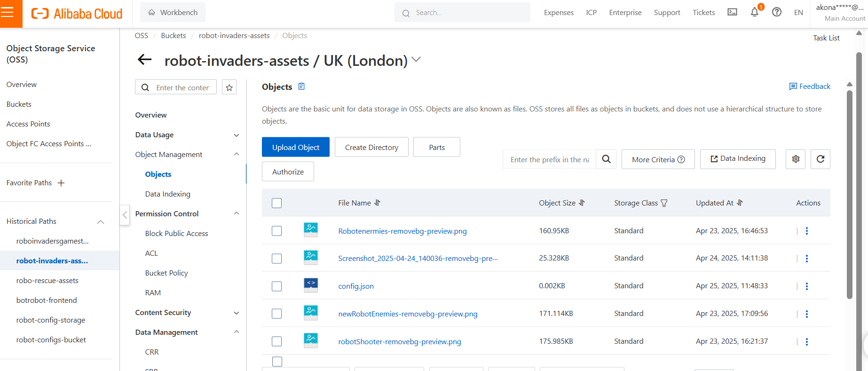Check Robotenermies-removebg-preview.png row checkbox
This screenshot has width=868, height=371.
(x=277, y=231)
